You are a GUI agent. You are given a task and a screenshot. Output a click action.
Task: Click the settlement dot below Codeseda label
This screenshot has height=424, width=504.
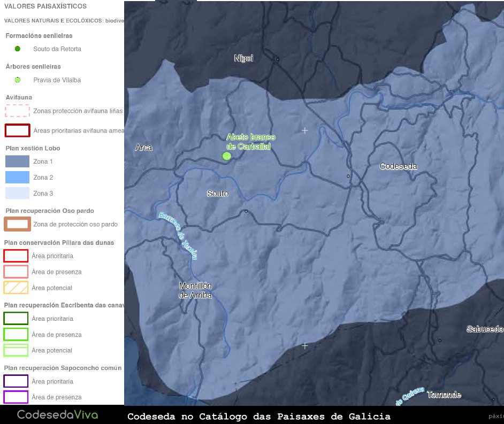point(348,176)
